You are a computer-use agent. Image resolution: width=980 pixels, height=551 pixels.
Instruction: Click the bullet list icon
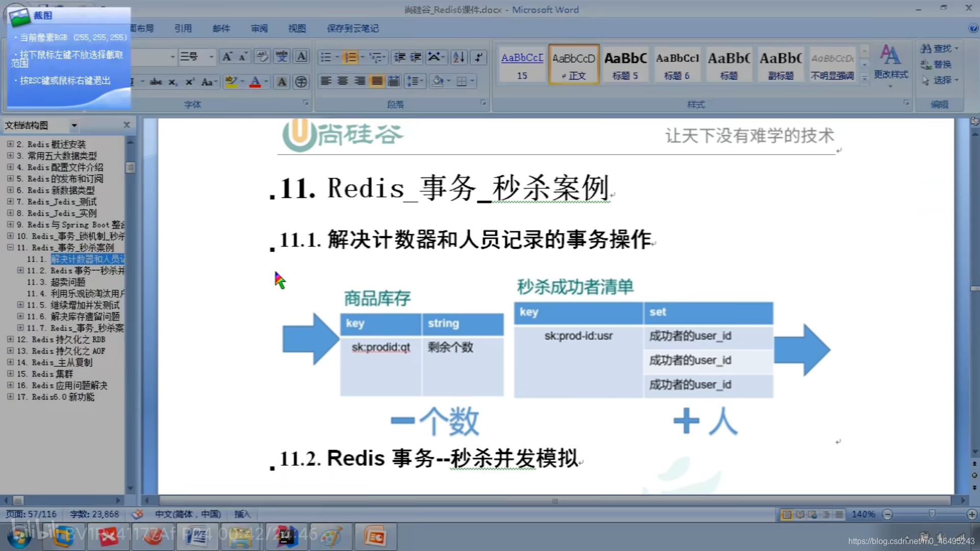(325, 57)
